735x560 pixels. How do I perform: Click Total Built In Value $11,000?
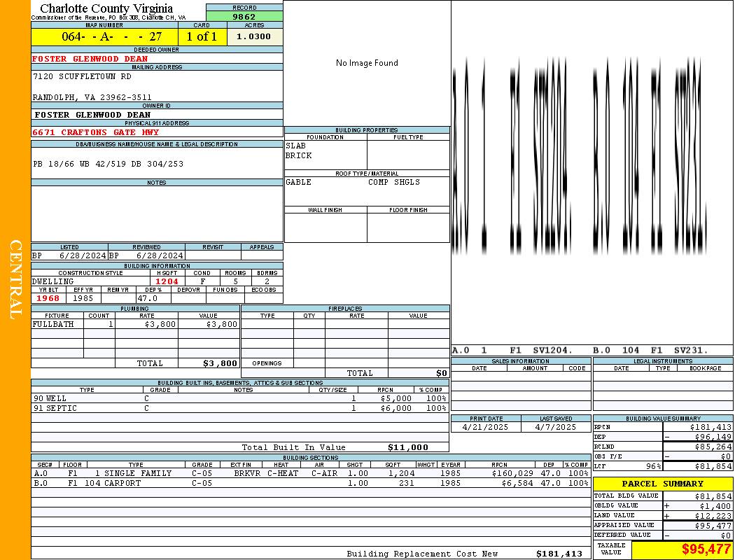tap(408, 447)
